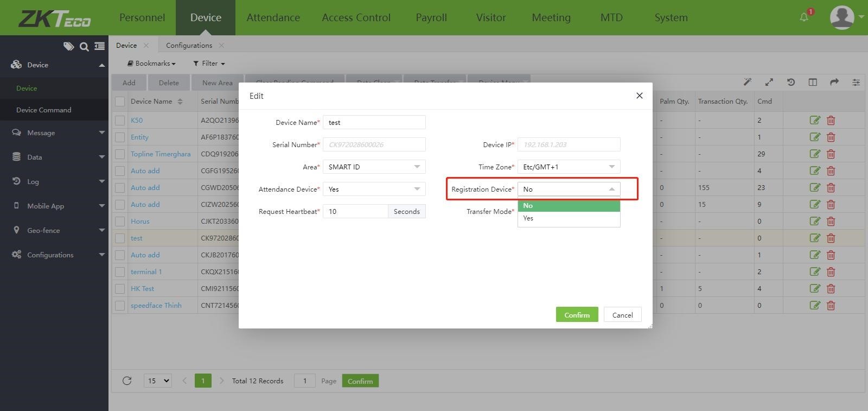868x411 pixels.
Task: Open the Attendance top menu
Action: point(273,17)
